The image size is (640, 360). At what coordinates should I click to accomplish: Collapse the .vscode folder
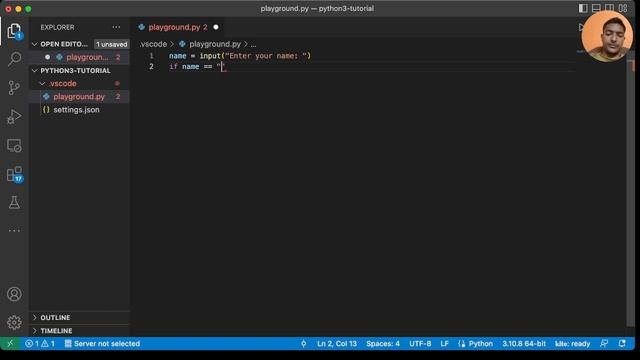coord(42,83)
